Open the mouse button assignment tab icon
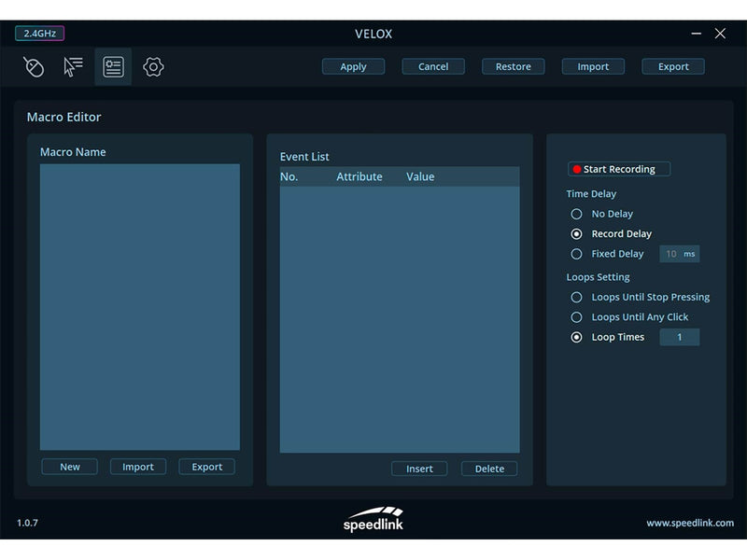Viewport: 747px width, 560px height. coord(34,66)
